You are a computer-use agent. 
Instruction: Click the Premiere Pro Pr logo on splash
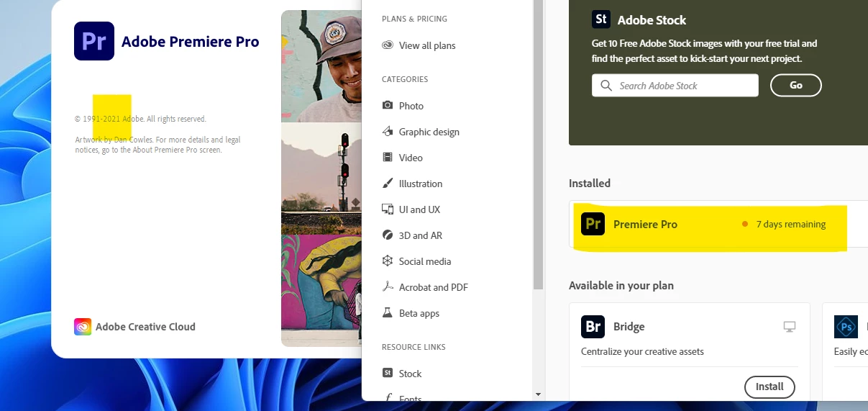[x=94, y=40]
